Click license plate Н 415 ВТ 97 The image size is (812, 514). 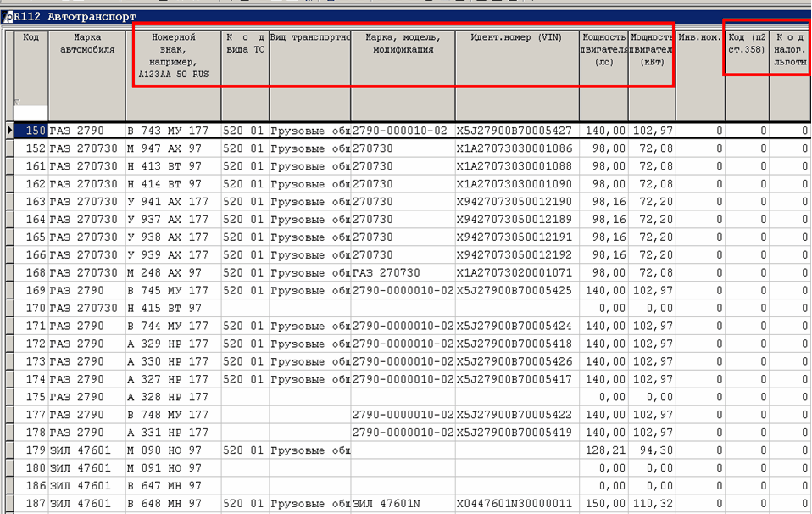(164, 308)
